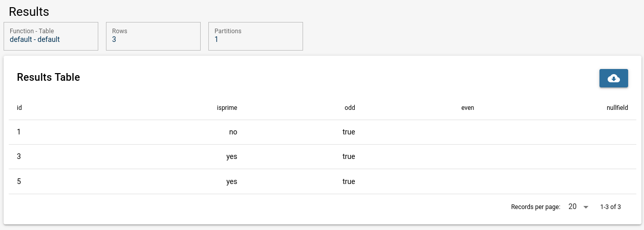Open the Function - Table info card
The width and height of the screenshot is (644, 230).
tap(51, 36)
